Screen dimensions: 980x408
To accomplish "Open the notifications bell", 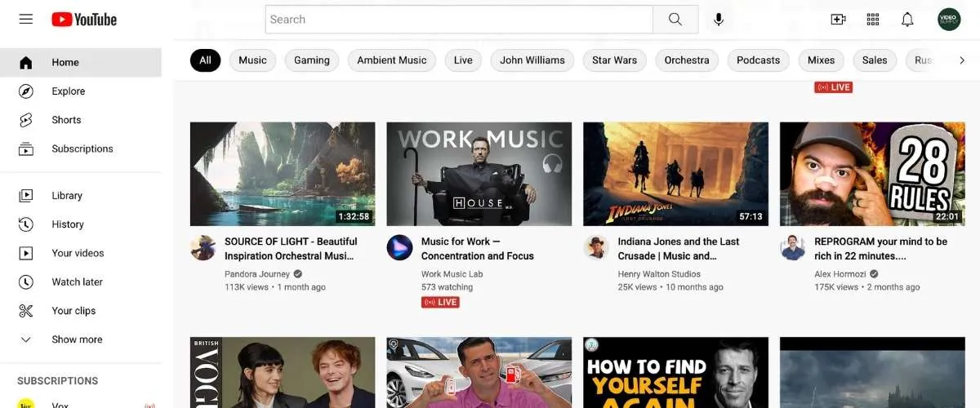I will pos(907,20).
